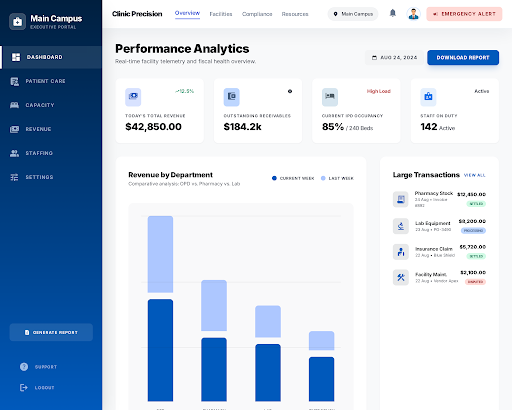Click the red status badge under Facility Maint. amount
512x410 pixels.
[x=475, y=282]
